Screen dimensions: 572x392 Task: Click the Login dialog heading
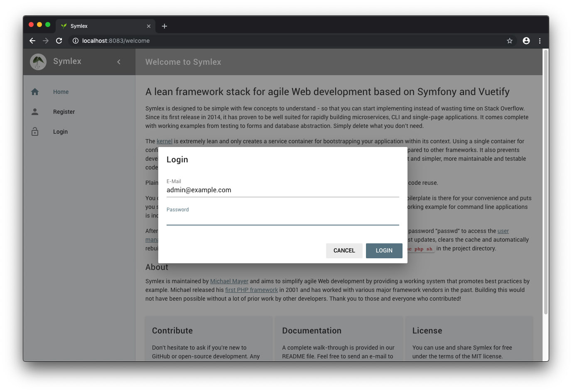(x=177, y=159)
